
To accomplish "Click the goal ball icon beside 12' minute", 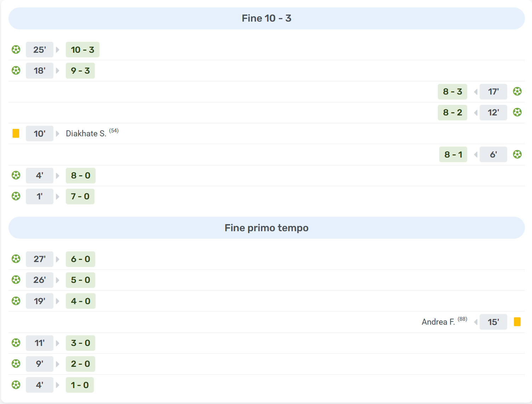I will (x=517, y=113).
